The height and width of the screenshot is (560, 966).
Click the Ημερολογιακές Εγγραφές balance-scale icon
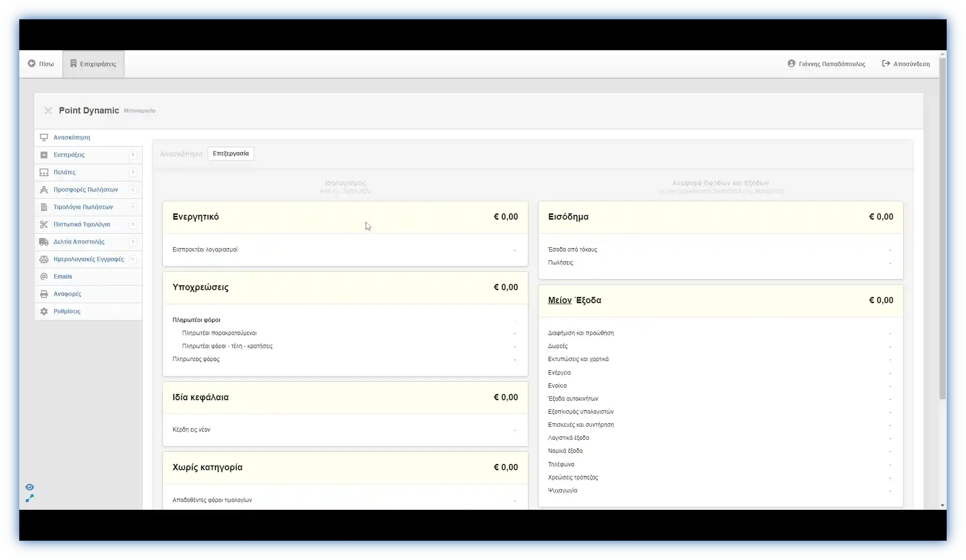click(44, 259)
